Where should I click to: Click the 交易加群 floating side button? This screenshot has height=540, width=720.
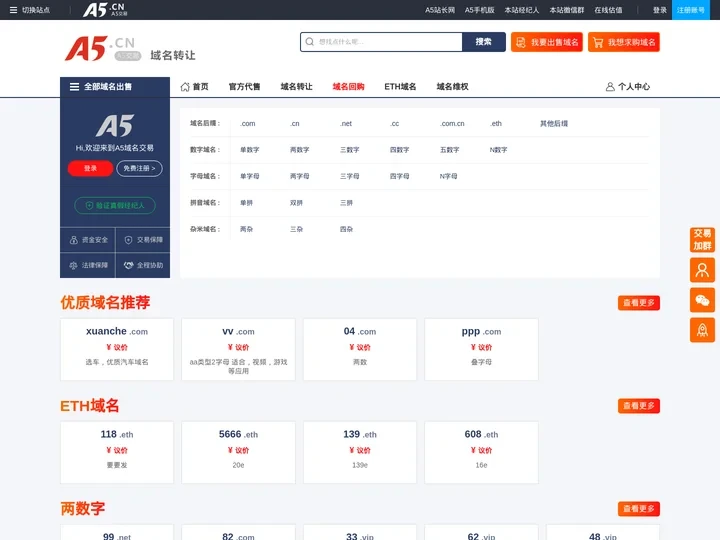coord(702,240)
